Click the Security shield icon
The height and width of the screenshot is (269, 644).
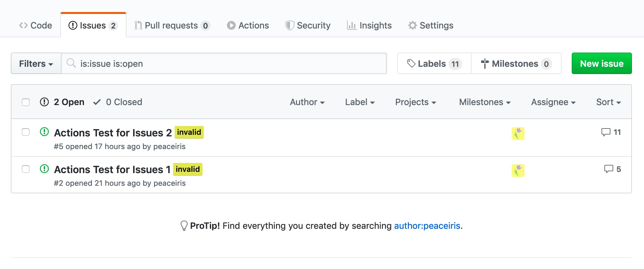pyautogui.click(x=289, y=25)
